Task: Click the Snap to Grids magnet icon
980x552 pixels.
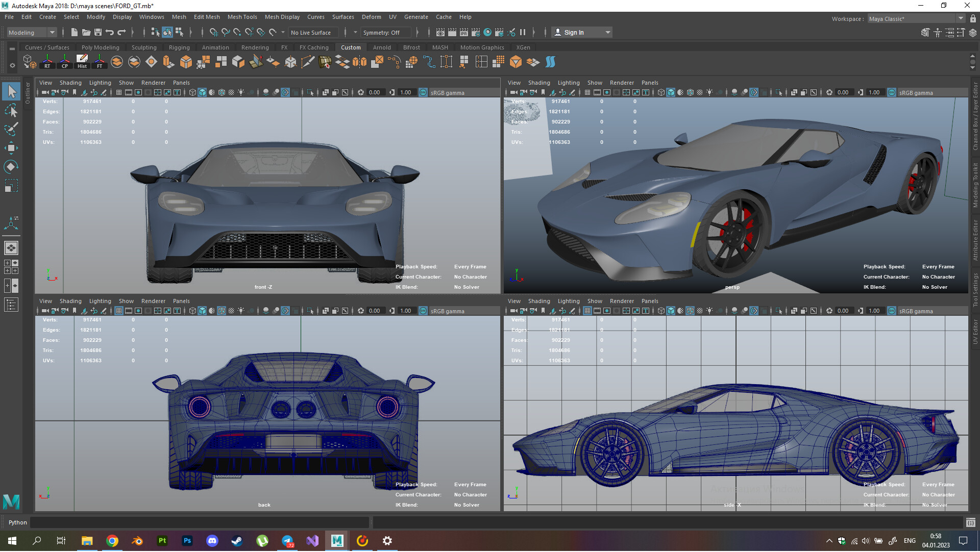Action: coord(214,32)
